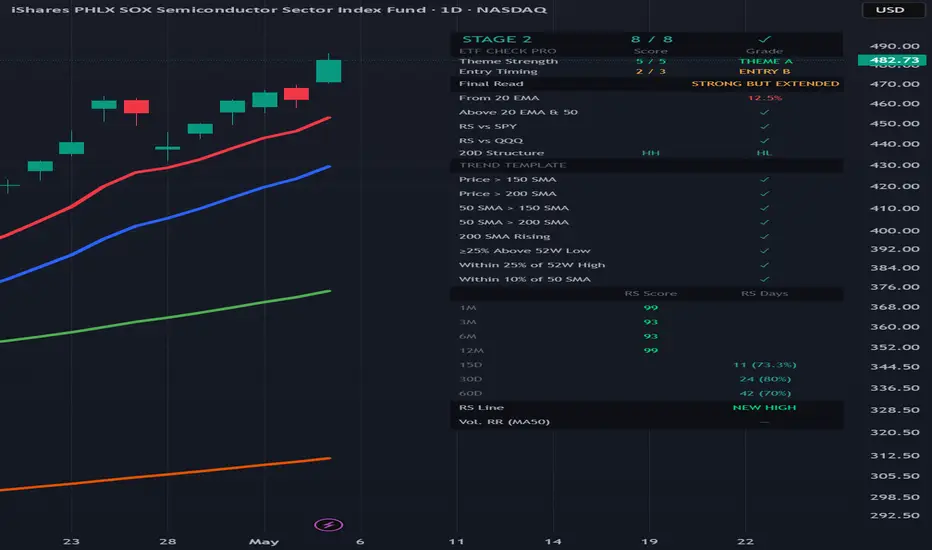Click the Entry Timing label
Screen dimensions: 932x550
(498, 71)
